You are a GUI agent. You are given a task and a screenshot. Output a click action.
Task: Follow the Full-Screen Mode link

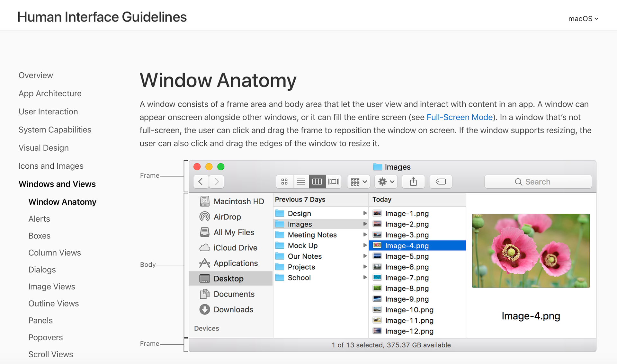(x=460, y=117)
